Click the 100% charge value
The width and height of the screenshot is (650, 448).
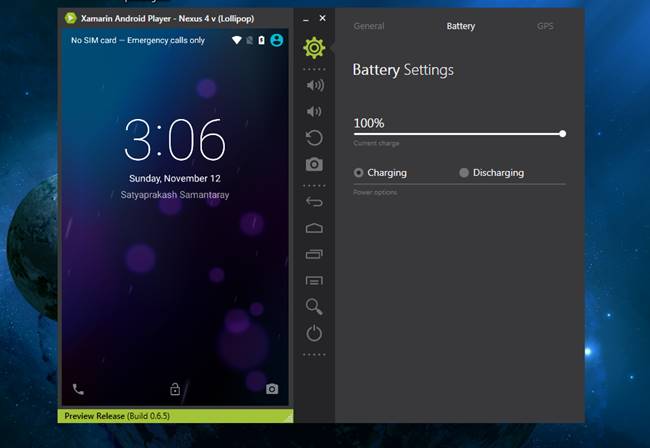(x=369, y=123)
